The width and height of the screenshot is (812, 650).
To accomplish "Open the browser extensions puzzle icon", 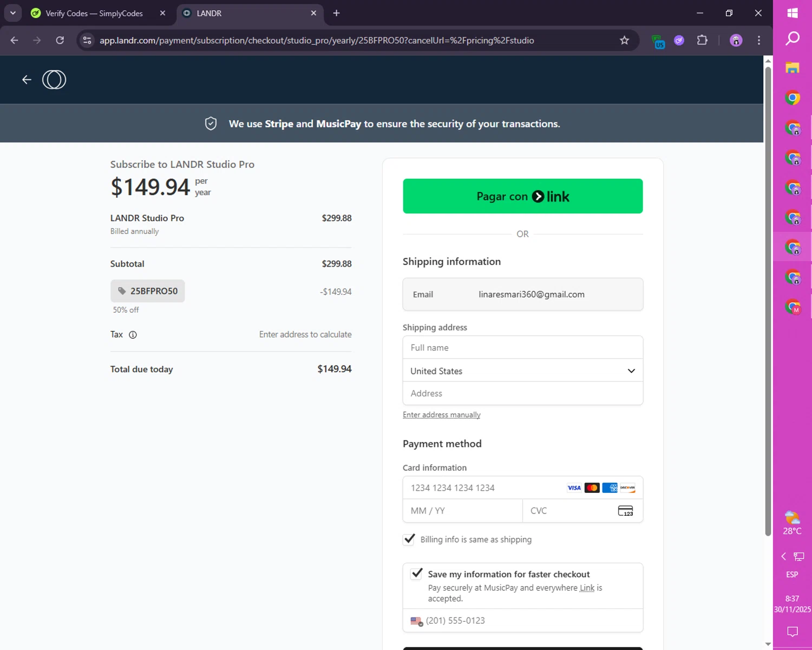I will 702,40.
